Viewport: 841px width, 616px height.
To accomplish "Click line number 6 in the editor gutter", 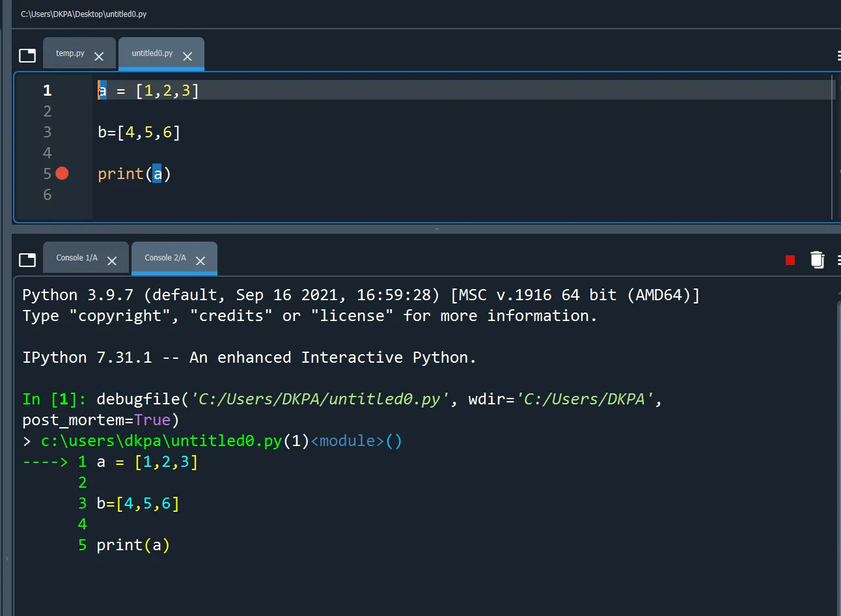I will [48, 195].
